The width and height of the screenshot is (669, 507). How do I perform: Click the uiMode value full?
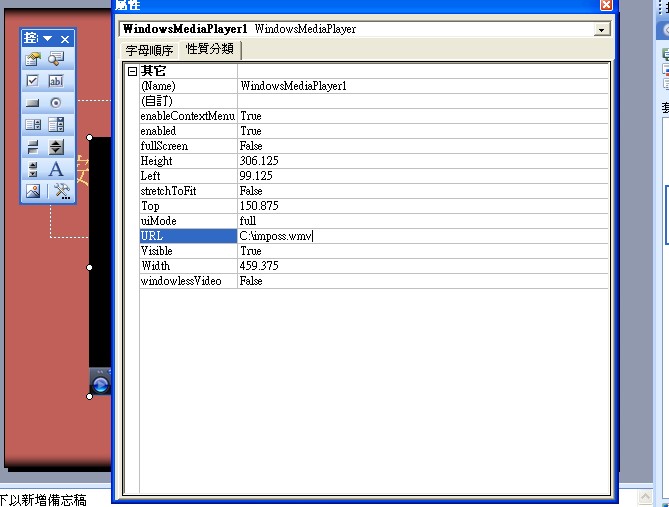[248, 221]
